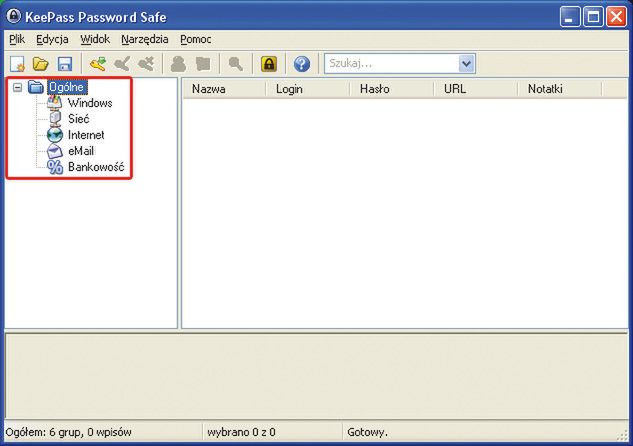633x446 pixels.
Task: Click the status text 'wybrano 0 z 0'
Action: click(x=241, y=432)
